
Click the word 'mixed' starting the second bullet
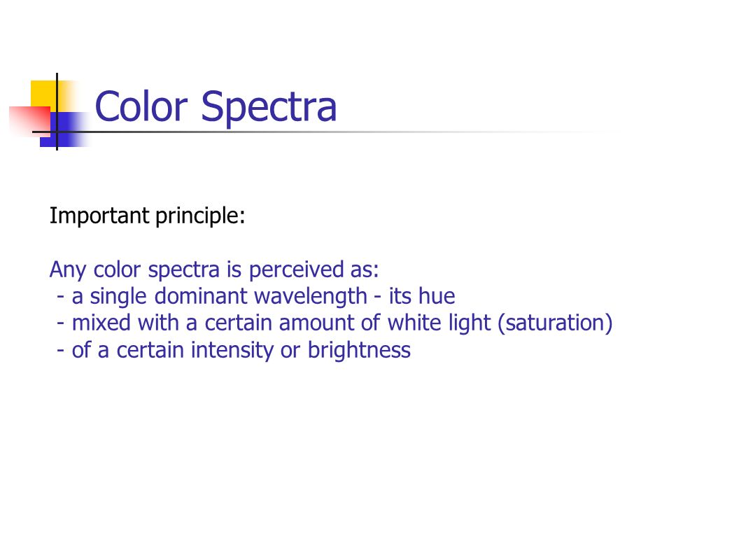tap(101, 323)
